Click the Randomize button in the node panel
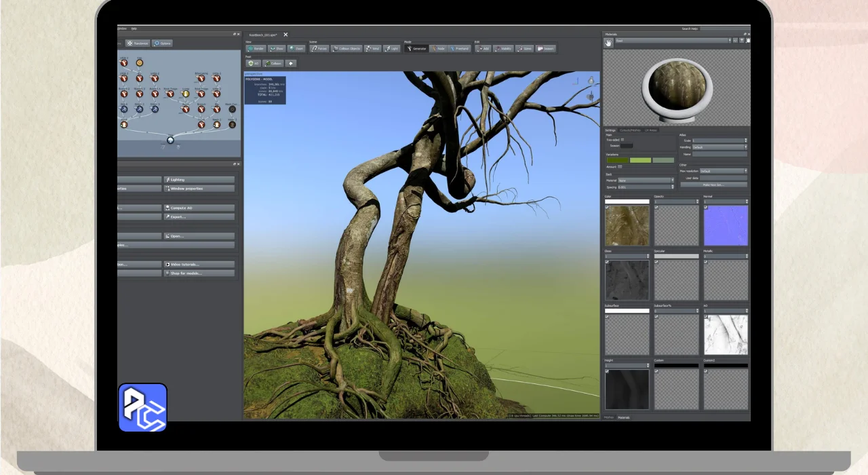Screen dimensions: 868x475 [x=137, y=43]
